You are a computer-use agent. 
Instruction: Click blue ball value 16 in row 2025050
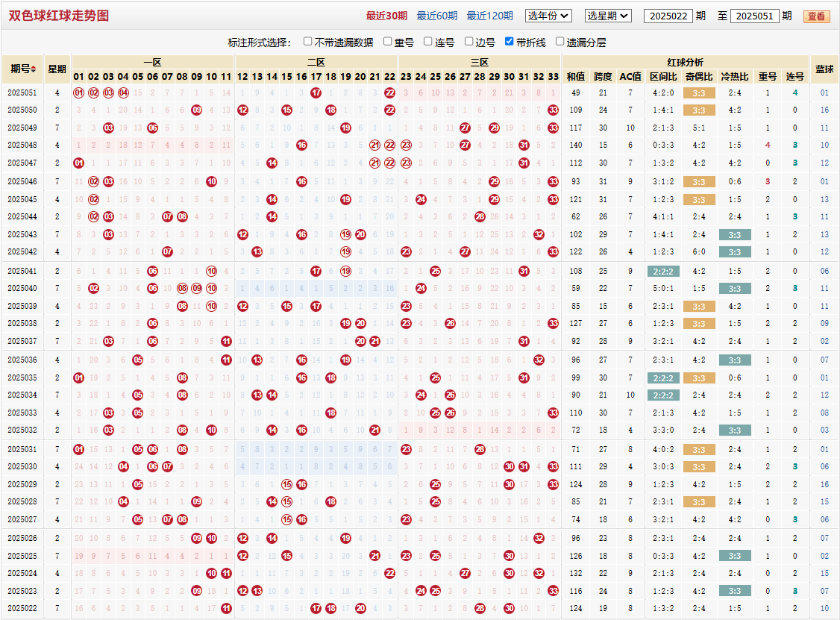coord(824,110)
